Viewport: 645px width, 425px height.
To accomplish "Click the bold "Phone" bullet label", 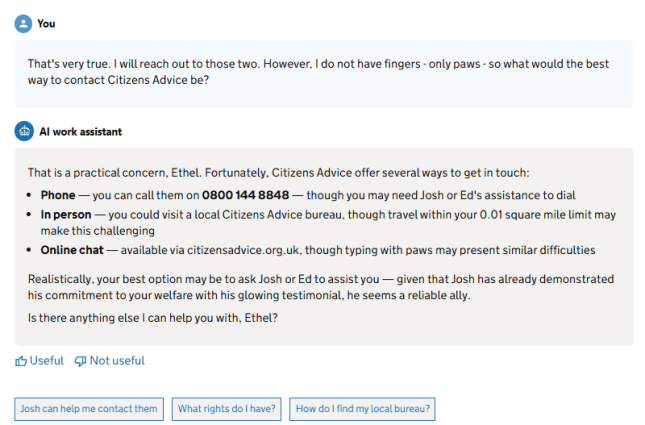I will click(58, 195).
